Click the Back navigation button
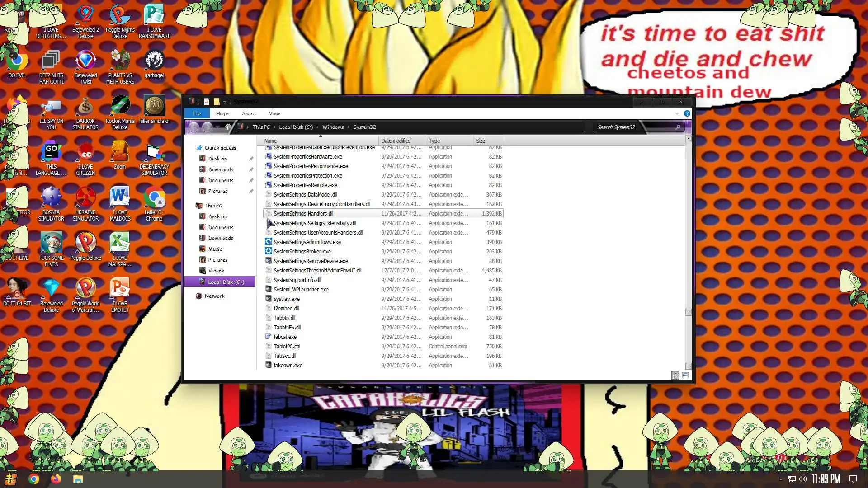This screenshot has height=488, width=868. pos(193,127)
